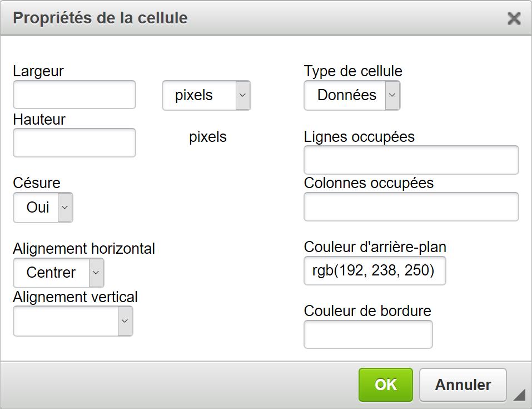Focus the Largeur input field
Image resolution: width=532 pixels, height=409 pixels.
(x=74, y=95)
